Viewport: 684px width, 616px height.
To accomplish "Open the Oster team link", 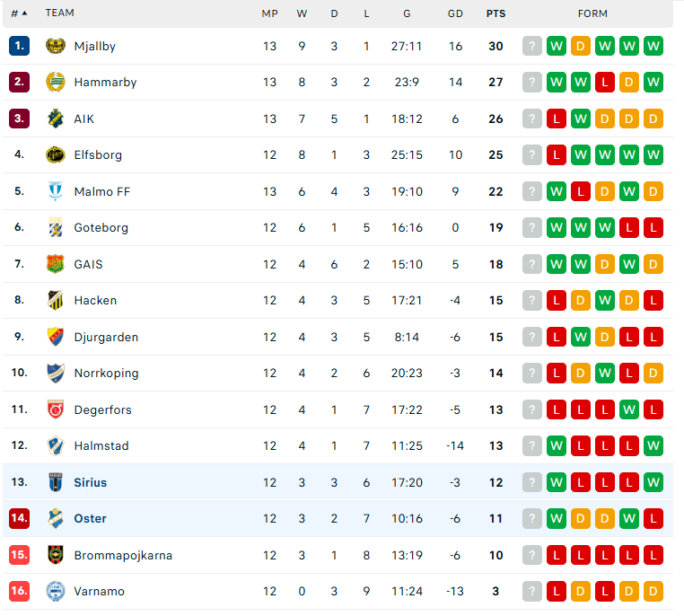I will 91,518.
